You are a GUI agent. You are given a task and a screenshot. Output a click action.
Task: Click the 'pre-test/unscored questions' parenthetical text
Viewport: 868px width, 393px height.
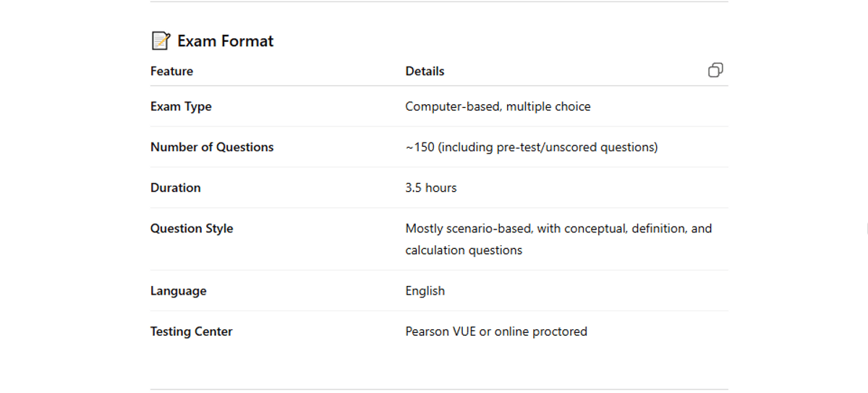coord(548,147)
